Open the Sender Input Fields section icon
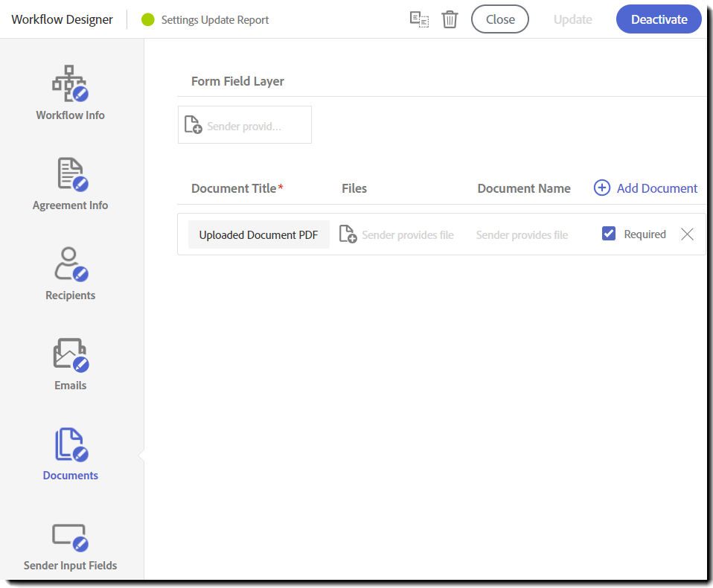This screenshot has width=713, height=588. click(x=70, y=534)
